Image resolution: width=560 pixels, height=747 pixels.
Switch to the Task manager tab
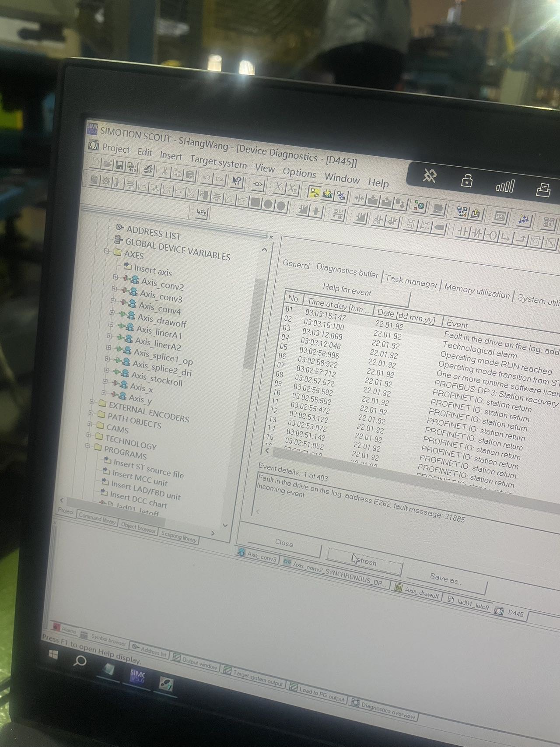pyautogui.click(x=411, y=281)
